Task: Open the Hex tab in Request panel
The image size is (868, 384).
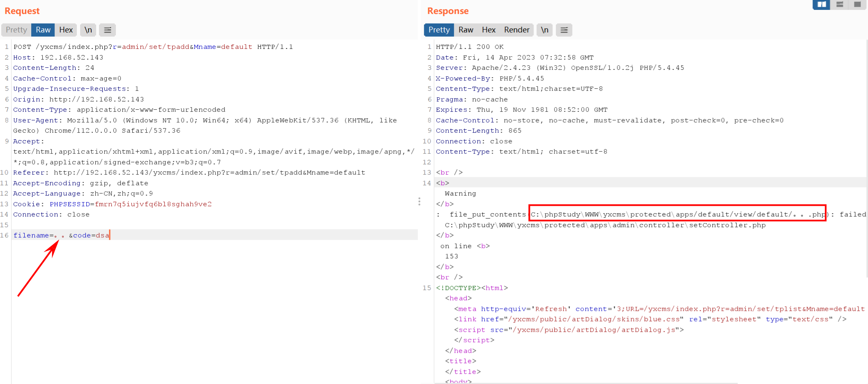Action: (x=66, y=30)
